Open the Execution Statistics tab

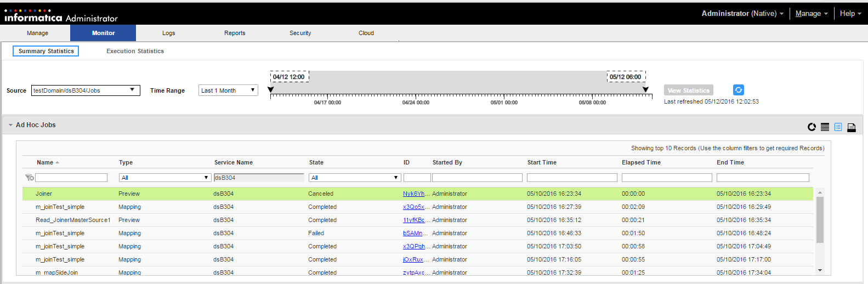coord(135,51)
